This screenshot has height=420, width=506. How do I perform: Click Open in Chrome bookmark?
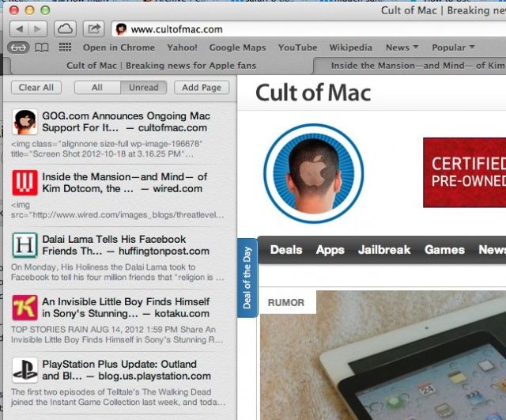[119, 47]
